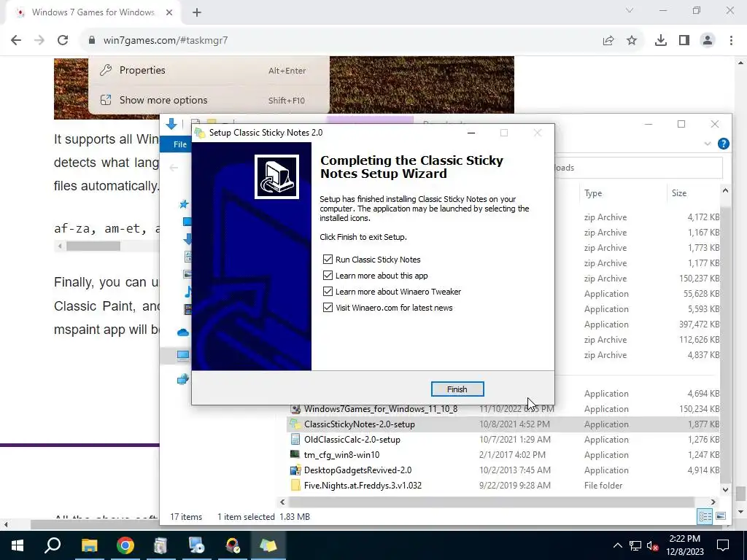Uncheck Run Classic Sticky Notes

click(x=328, y=260)
